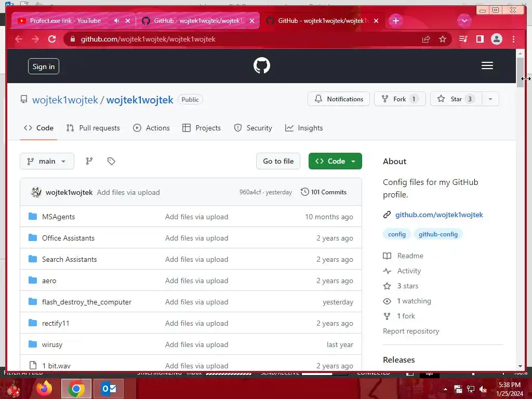Open Chrome three-dot menu
The width and height of the screenshot is (532, 399).
point(513,39)
